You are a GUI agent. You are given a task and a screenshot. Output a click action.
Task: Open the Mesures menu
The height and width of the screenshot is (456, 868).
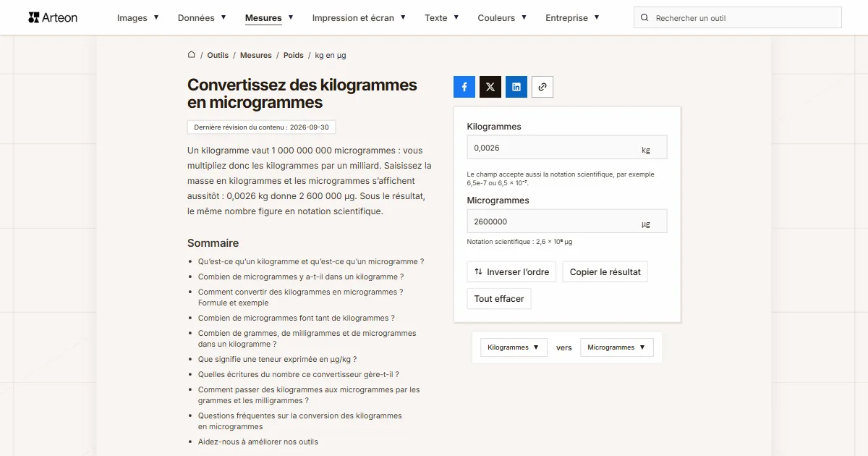point(269,17)
